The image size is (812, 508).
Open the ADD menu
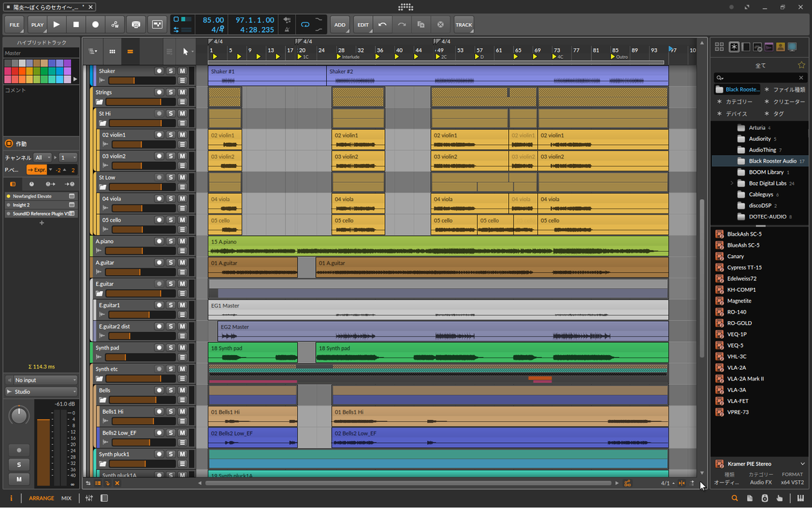[x=340, y=24]
